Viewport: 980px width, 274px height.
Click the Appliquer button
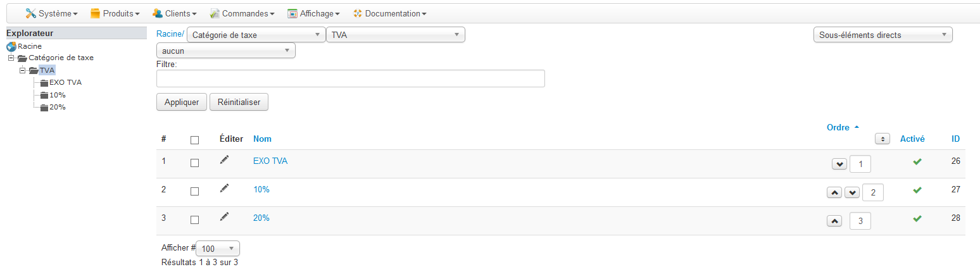coord(182,102)
